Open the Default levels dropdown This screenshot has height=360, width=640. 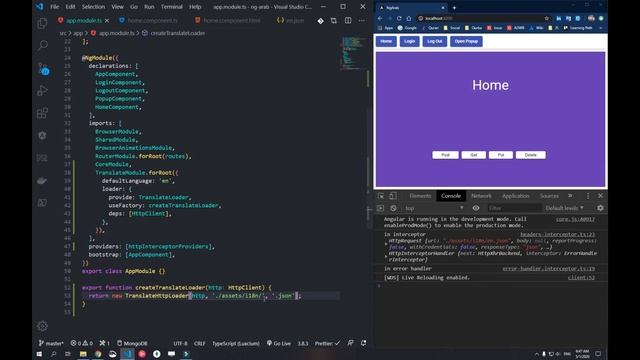564,208
